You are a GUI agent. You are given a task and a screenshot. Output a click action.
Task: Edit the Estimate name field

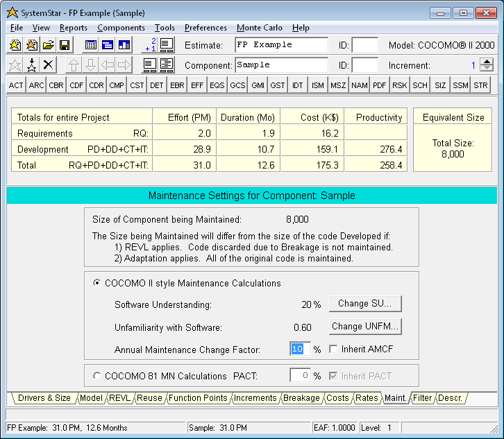coord(282,44)
